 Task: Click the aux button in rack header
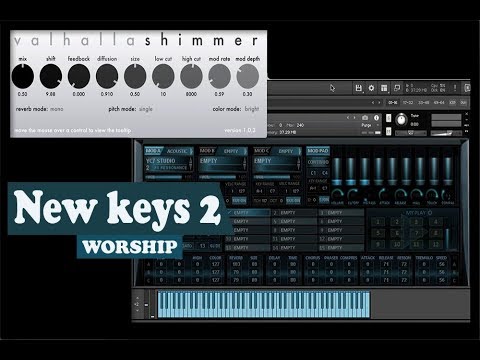(464, 103)
